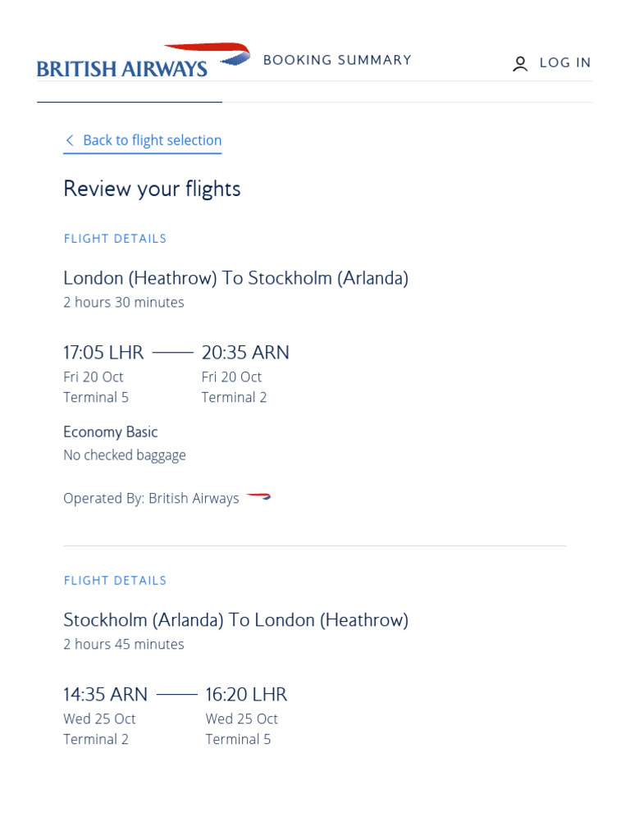
Task: Select Stockholm (Arlanda) To London route title
Action: [235, 620]
